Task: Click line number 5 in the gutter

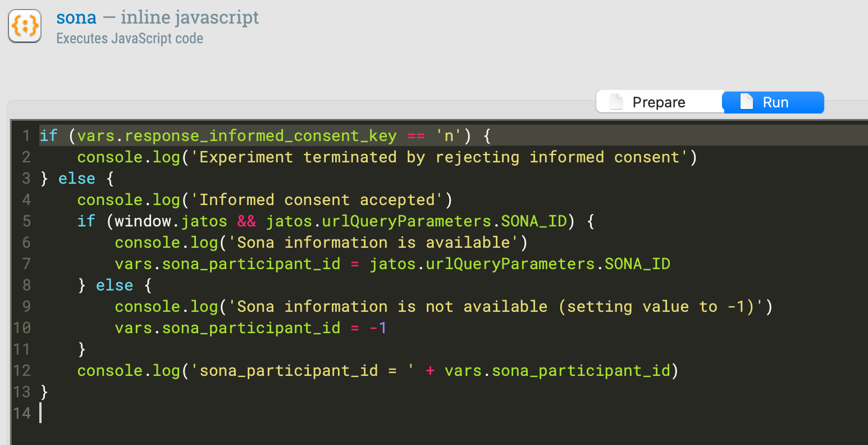Action: (26, 221)
